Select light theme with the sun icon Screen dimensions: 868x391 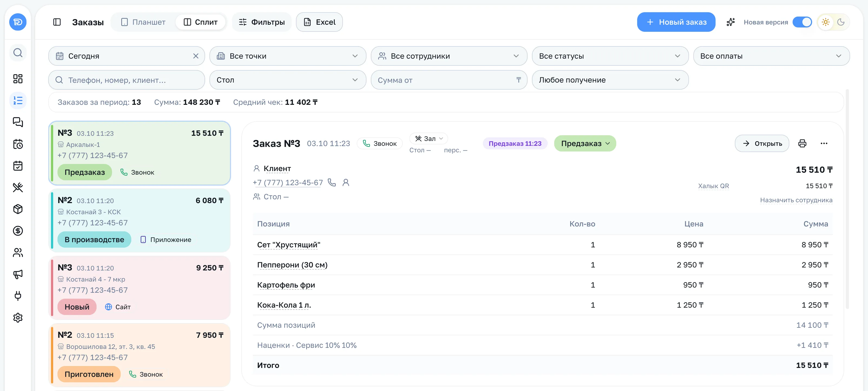click(x=825, y=22)
